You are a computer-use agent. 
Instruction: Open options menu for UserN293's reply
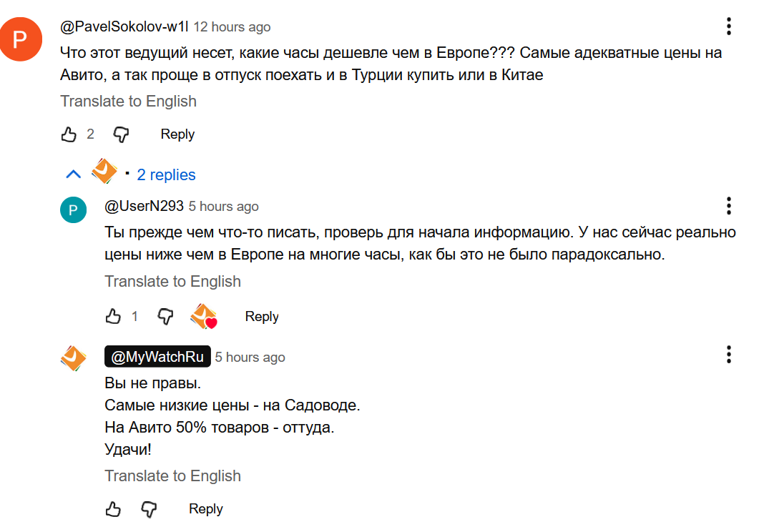[728, 207]
